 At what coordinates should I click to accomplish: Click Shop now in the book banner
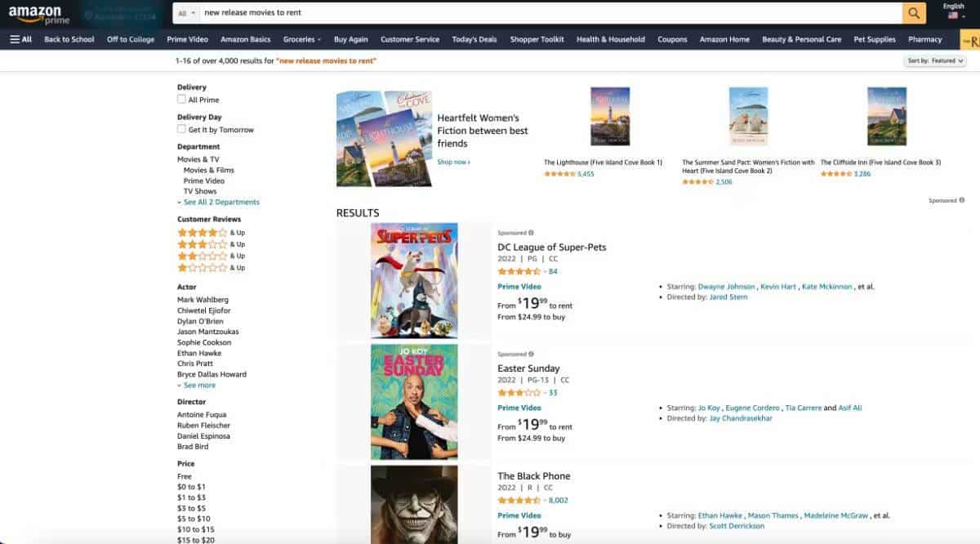(x=453, y=162)
